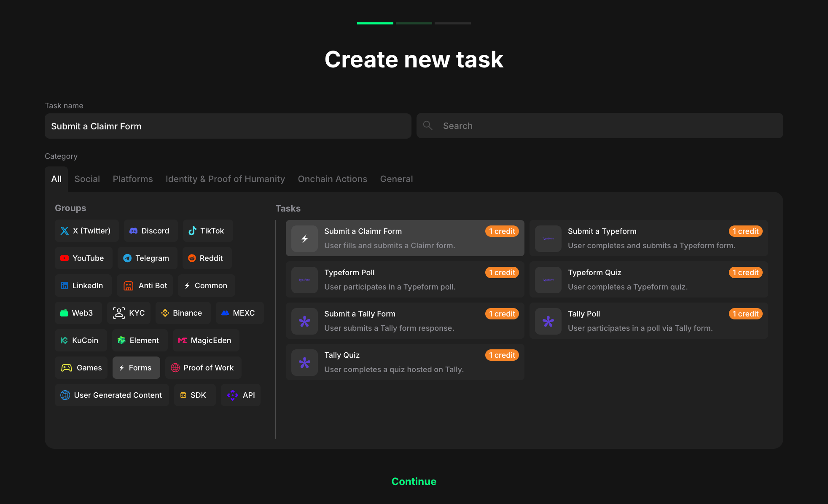Image resolution: width=828 pixels, height=504 pixels.
Task: Click the Submit a Tally Form asterisk icon
Action: (304, 321)
